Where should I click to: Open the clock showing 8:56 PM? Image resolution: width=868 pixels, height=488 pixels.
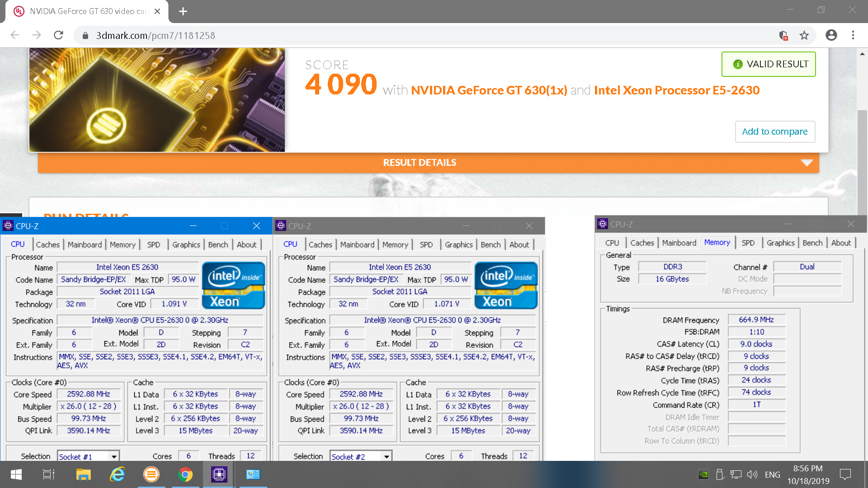click(x=808, y=469)
